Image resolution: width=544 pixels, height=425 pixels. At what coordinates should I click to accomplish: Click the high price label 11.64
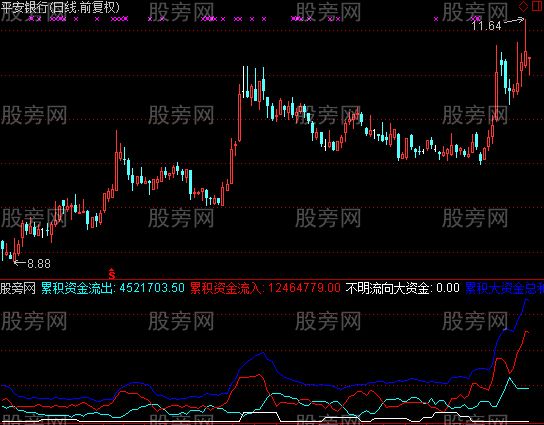(x=486, y=26)
